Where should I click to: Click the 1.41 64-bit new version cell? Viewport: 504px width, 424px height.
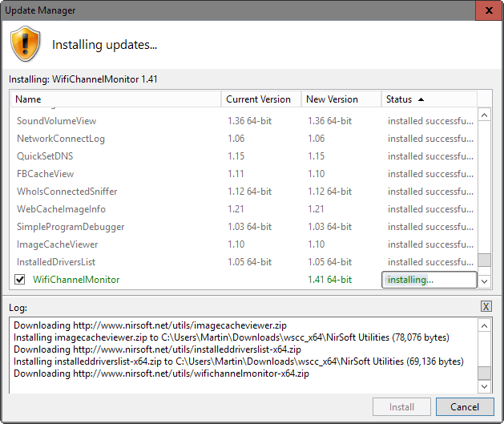click(330, 280)
